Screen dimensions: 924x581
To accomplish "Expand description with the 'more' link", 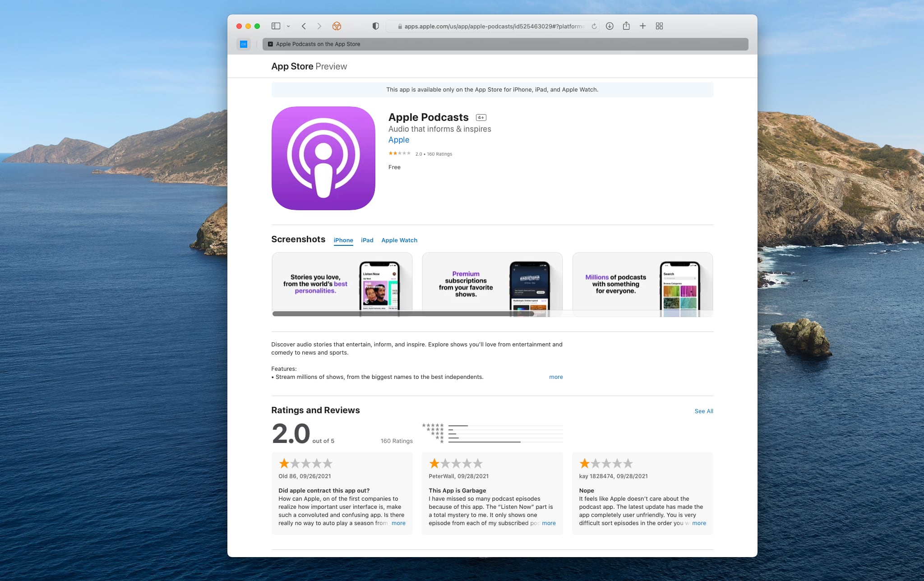I will [x=556, y=377].
